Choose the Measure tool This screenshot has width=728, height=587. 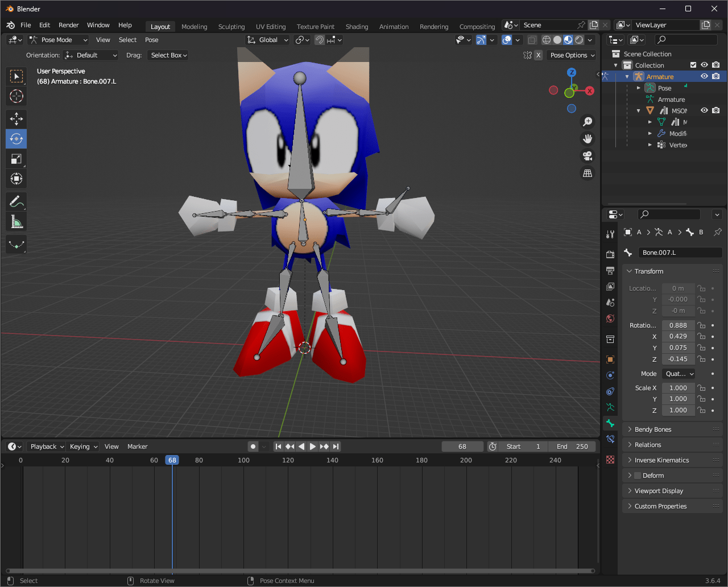coord(16,221)
